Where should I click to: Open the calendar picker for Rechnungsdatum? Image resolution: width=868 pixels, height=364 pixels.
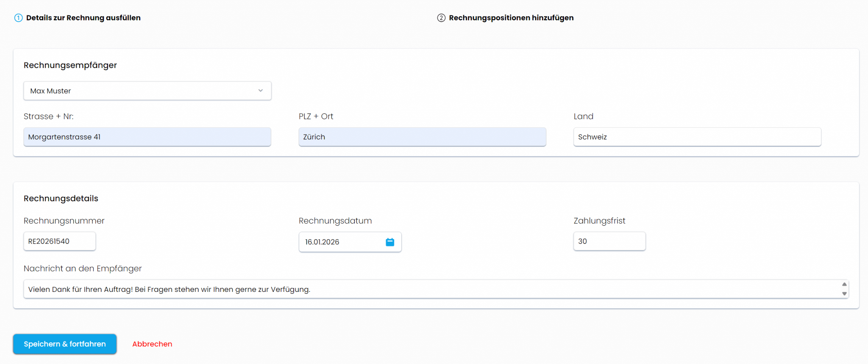[x=390, y=242]
